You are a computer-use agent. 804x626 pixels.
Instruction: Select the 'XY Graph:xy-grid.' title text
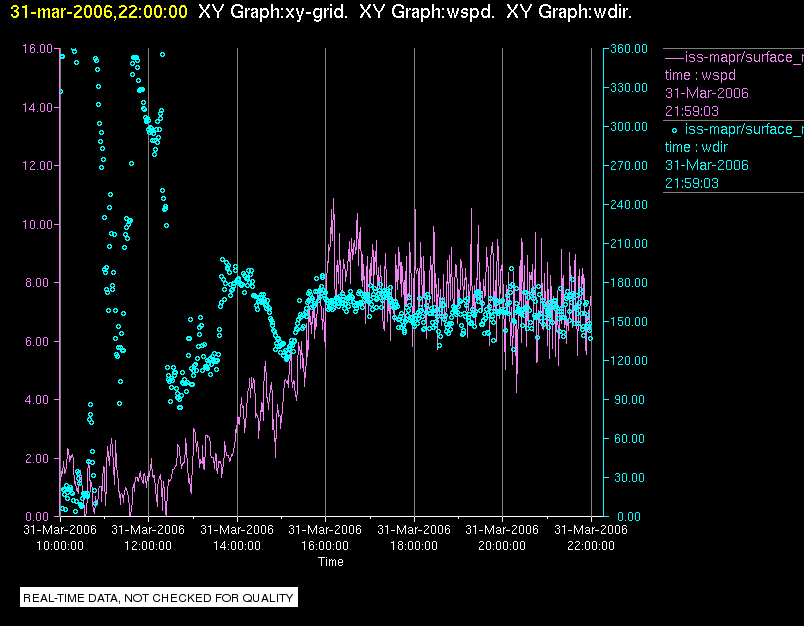(x=273, y=12)
